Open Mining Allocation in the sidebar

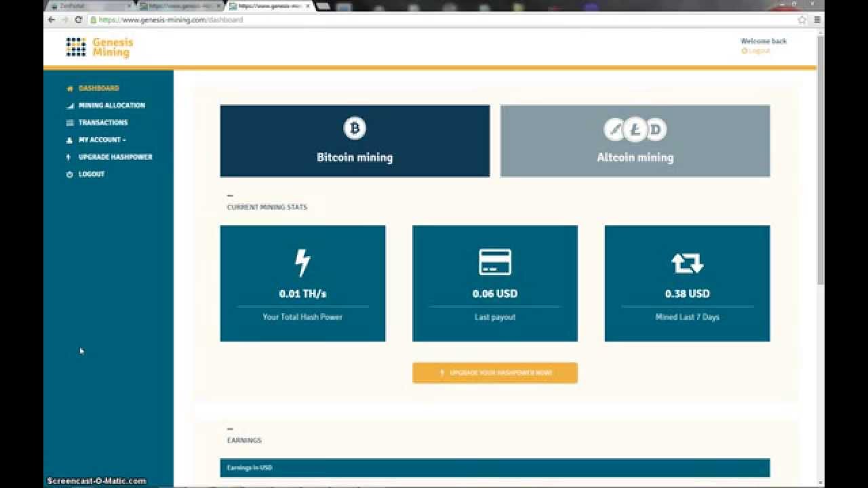[105, 105]
